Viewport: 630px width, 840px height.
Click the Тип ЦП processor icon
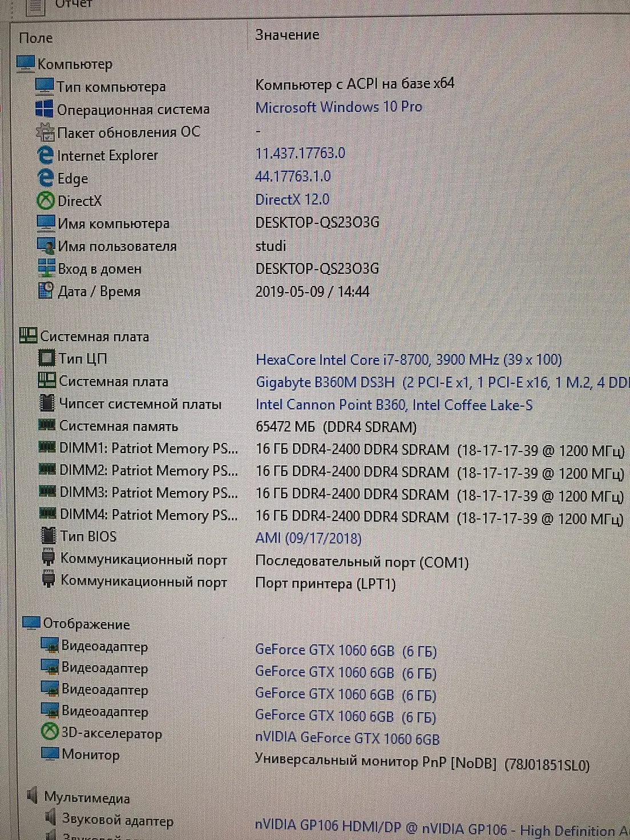pyautogui.click(x=47, y=358)
